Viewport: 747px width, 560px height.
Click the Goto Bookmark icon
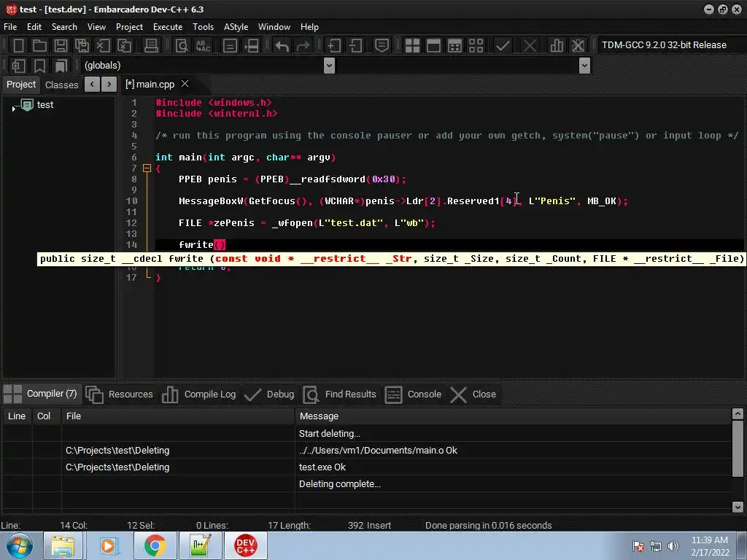[x=61, y=66]
